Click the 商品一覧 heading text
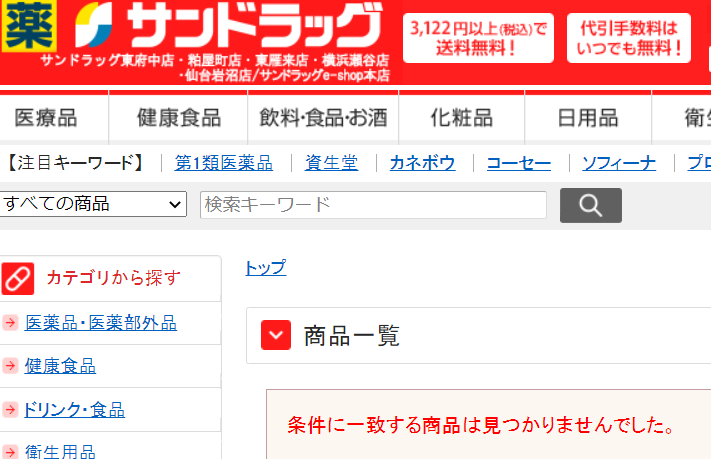The width and height of the screenshot is (711, 459). pyautogui.click(x=351, y=336)
